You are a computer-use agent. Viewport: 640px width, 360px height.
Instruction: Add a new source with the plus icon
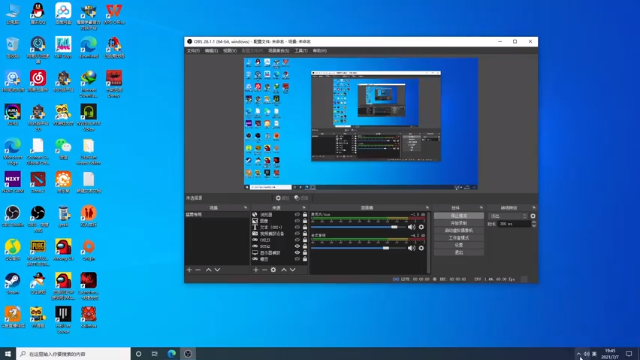pos(256,270)
